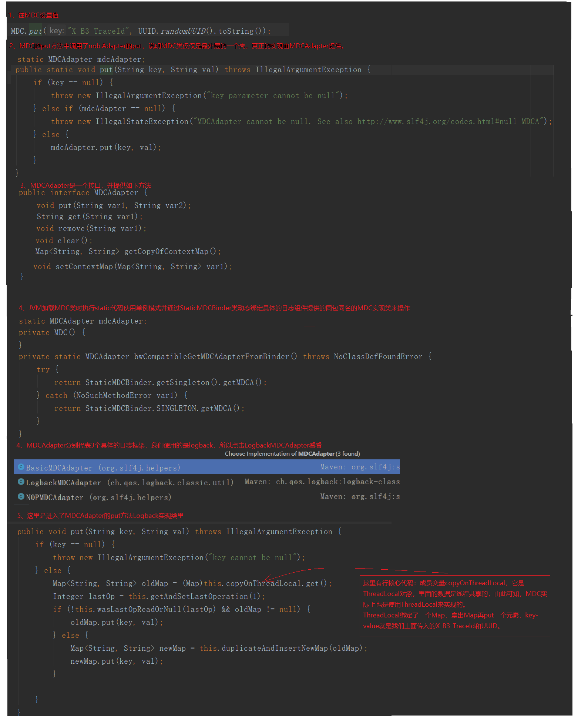Click 'private MDC() {' constructor
Image resolution: width=588 pixels, height=717 pixels.
52,332
